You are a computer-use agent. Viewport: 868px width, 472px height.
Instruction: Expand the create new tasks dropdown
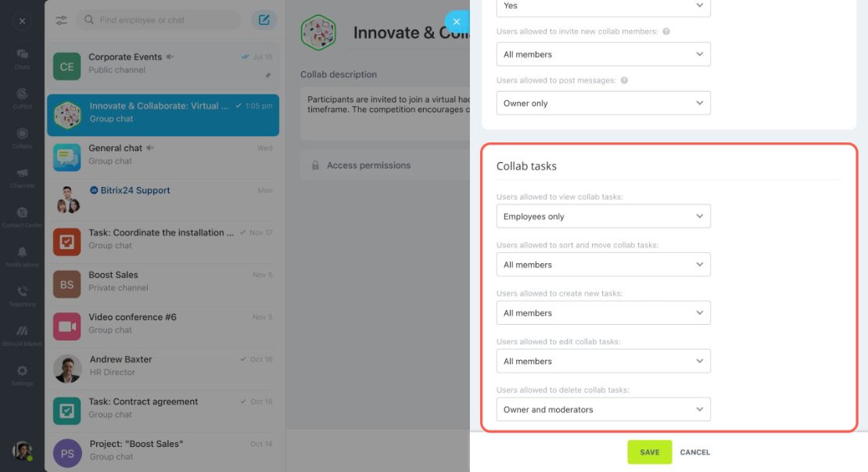click(604, 313)
